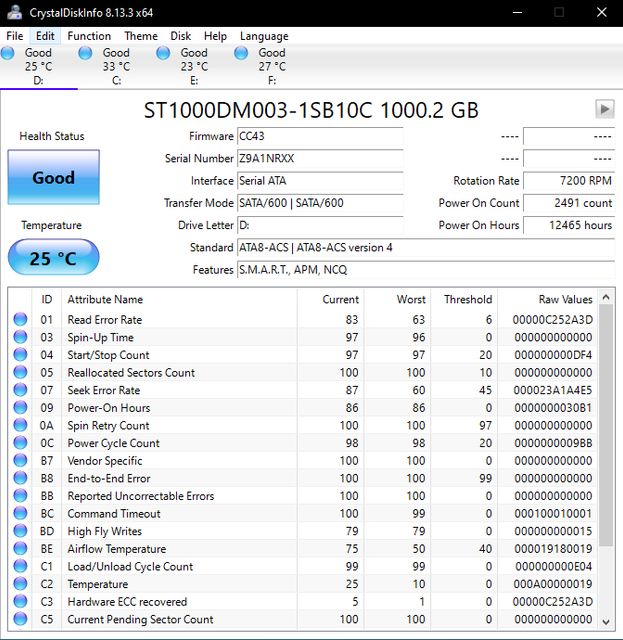The image size is (623, 640).
Task: Open the Disk menu
Action: pyautogui.click(x=180, y=36)
